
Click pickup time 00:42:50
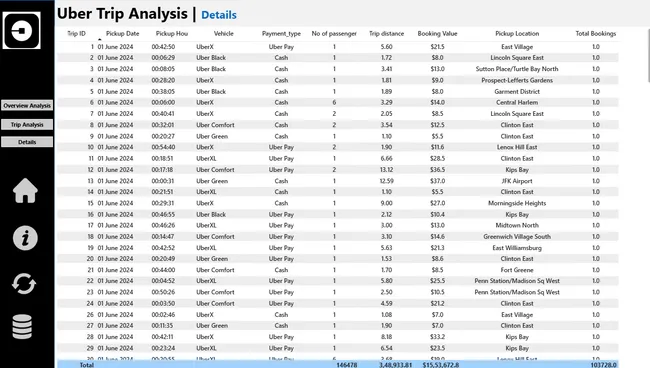click(x=163, y=47)
